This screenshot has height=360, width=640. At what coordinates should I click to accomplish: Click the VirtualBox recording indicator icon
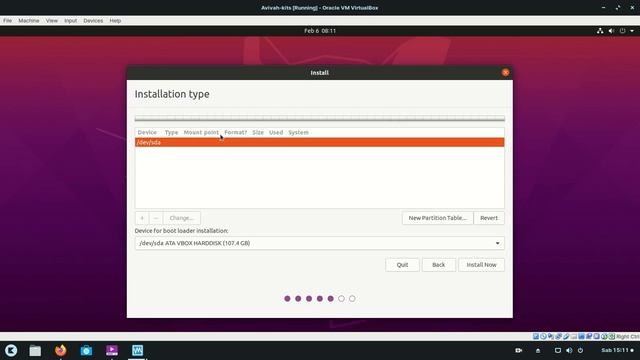coord(589,336)
